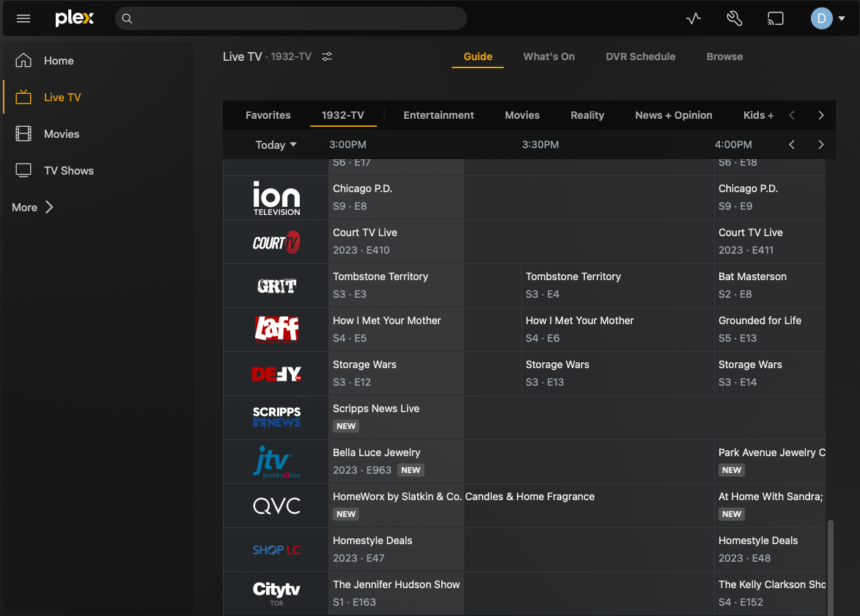
Task: Open the Browse tab
Action: pyautogui.click(x=724, y=56)
